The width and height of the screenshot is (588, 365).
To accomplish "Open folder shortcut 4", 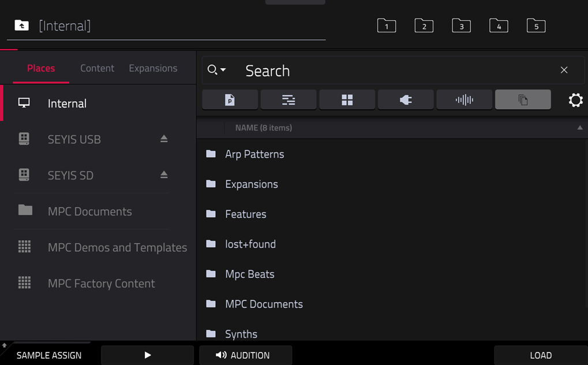I will click(499, 25).
